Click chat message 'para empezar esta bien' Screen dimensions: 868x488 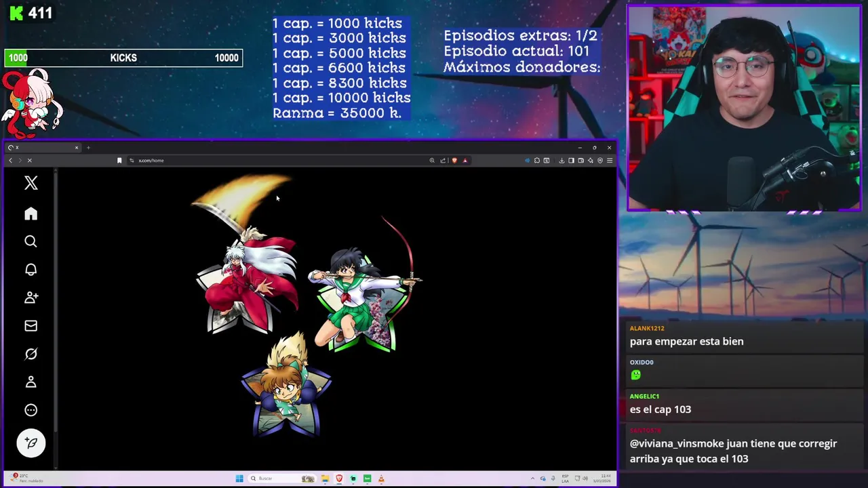(x=686, y=342)
